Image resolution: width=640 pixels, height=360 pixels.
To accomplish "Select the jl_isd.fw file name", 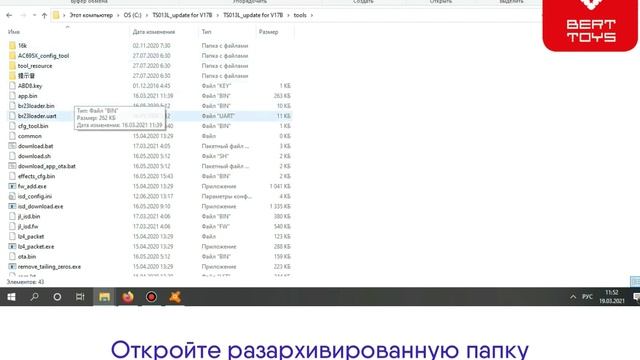I will (x=28, y=227).
